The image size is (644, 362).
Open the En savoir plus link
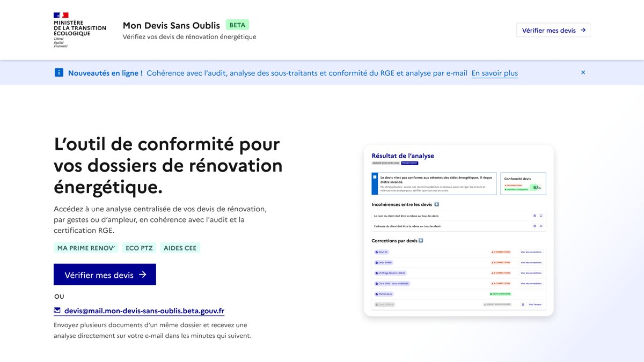(x=495, y=73)
